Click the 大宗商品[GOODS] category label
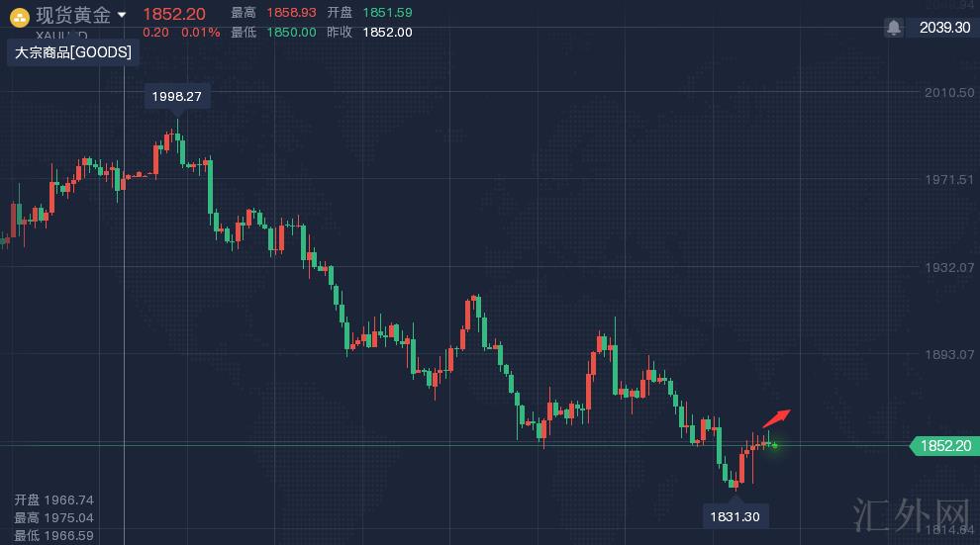The width and height of the screenshot is (980, 545). pos(73,52)
